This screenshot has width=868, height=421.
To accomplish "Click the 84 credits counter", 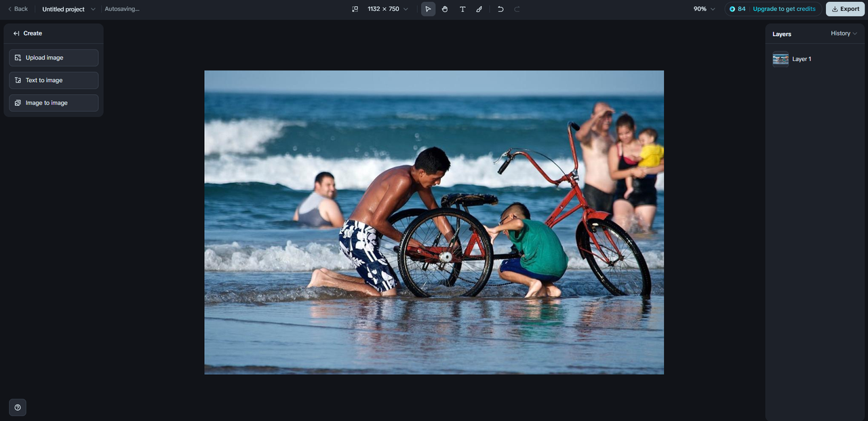I will [x=737, y=9].
